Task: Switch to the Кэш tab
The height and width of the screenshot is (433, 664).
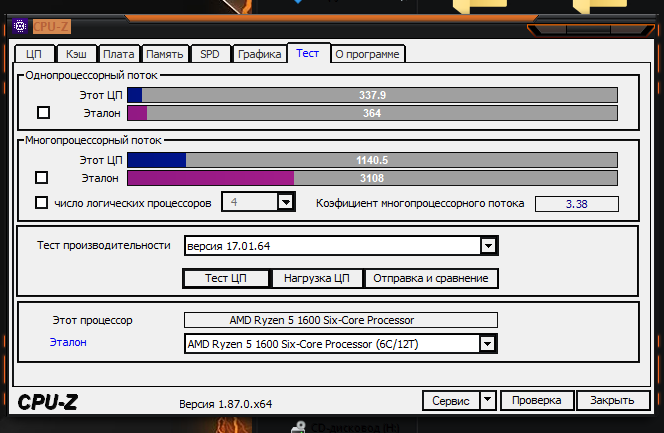Action: click(76, 54)
